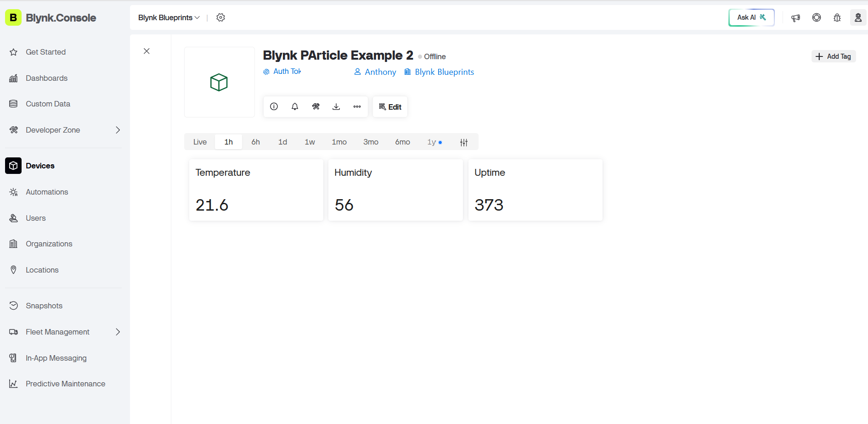
Task: Open device notifications bell
Action: click(x=295, y=106)
